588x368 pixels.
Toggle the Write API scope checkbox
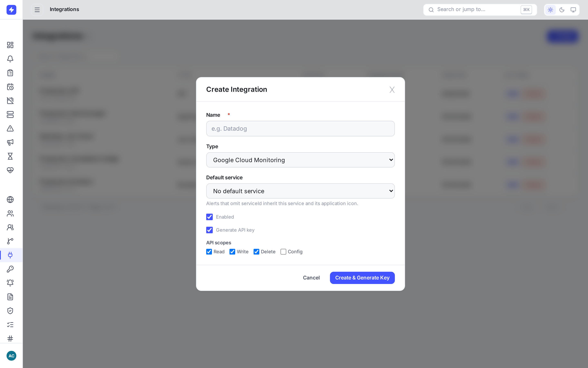tap(232, 252)
